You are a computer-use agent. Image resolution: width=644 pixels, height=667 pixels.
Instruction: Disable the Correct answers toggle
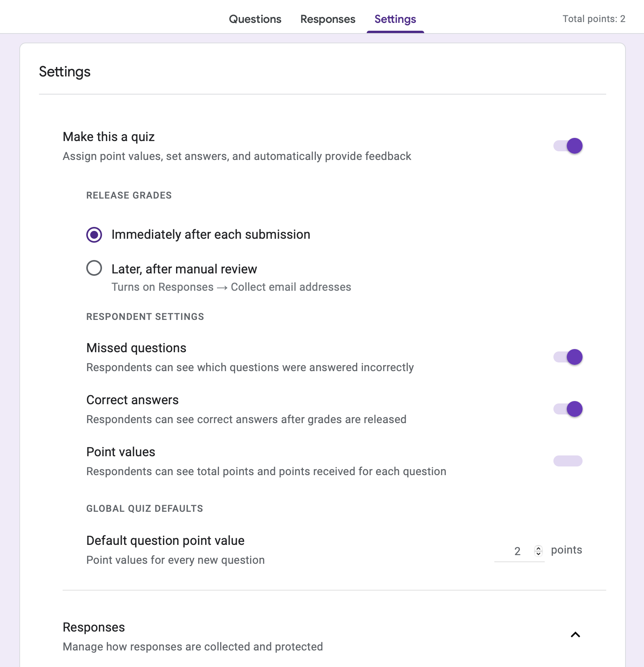(x=568, y=409)
